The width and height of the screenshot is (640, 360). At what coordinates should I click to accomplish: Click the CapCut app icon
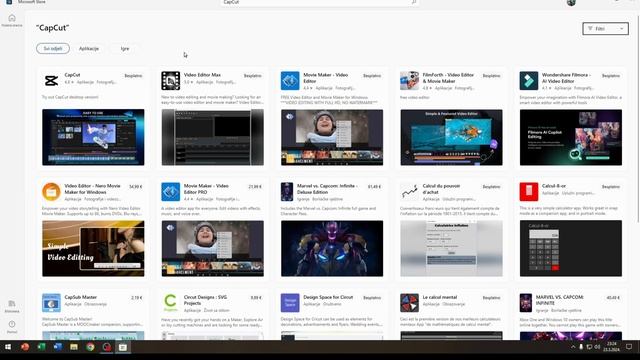51,80
